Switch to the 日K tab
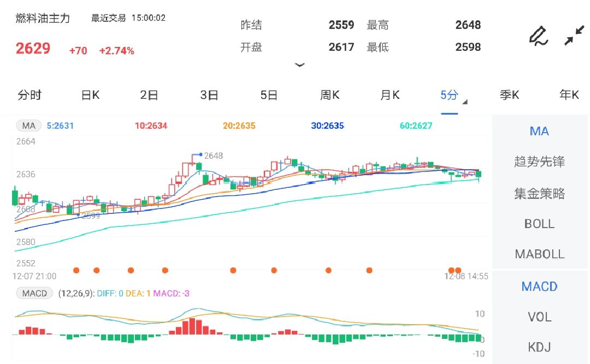Screen dimensions: 590x364 point(90,94)
